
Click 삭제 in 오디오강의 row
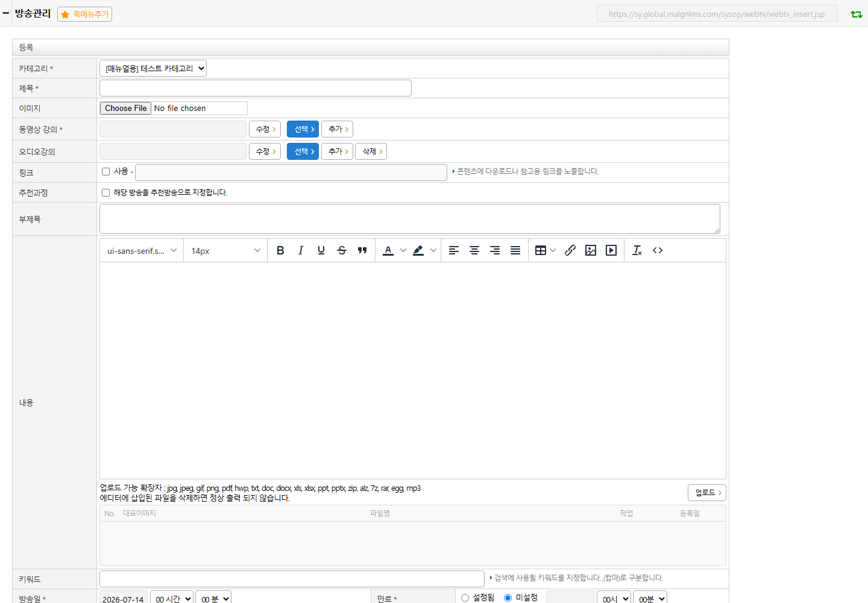coord(371,151)
